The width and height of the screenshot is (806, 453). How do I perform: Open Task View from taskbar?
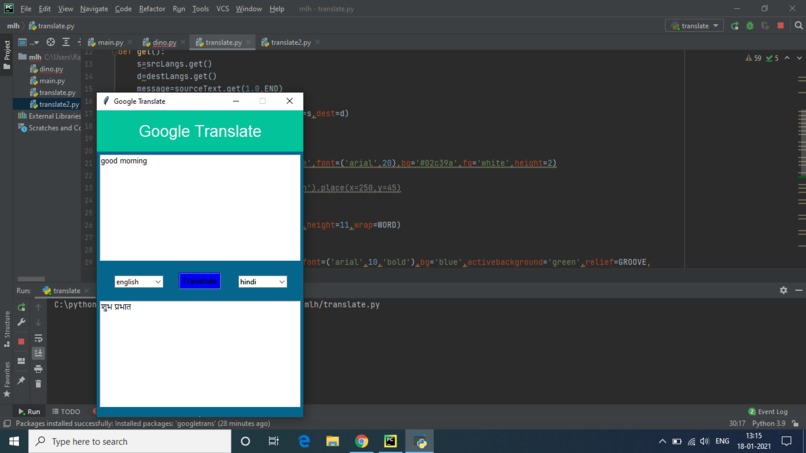coord(273,441)
